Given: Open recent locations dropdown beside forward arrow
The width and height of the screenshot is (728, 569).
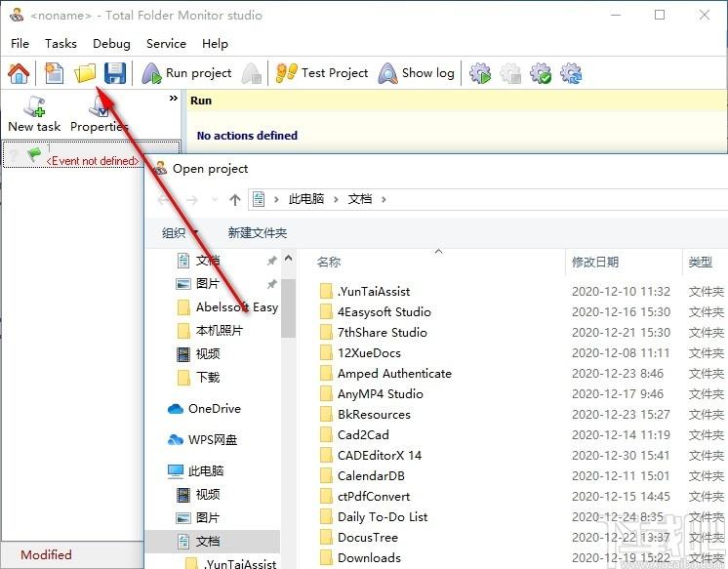Looking at the screenshot, I should coord(215,200).
